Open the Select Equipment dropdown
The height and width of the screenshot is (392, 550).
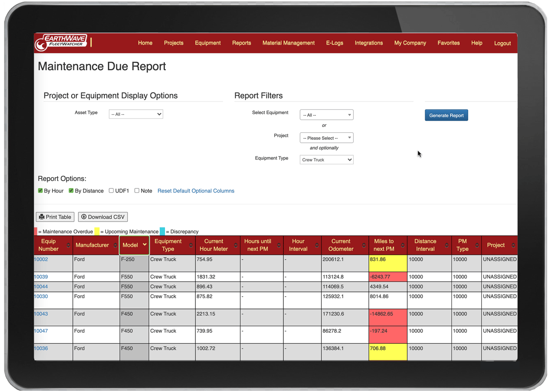pos(326,115)
